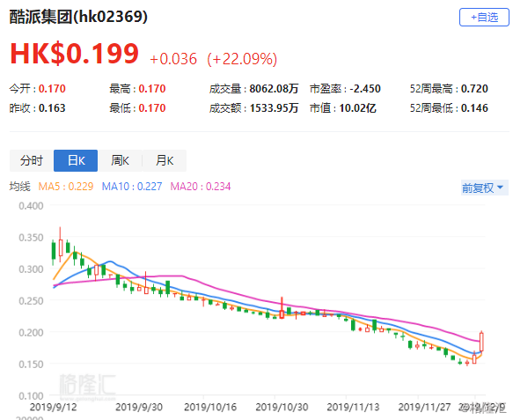
Task: Toggle the MA10 moving average legend
Action: [x=132, y=187]
